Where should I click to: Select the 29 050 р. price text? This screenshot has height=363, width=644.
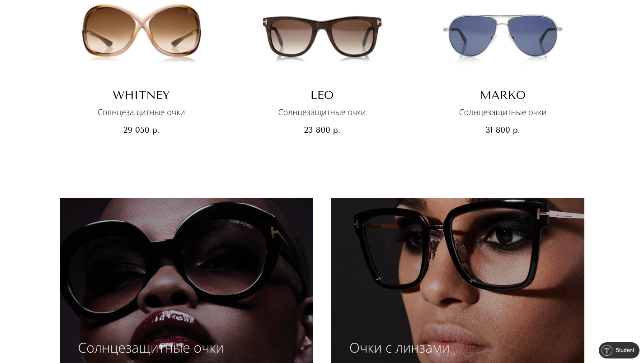point(141,130)
